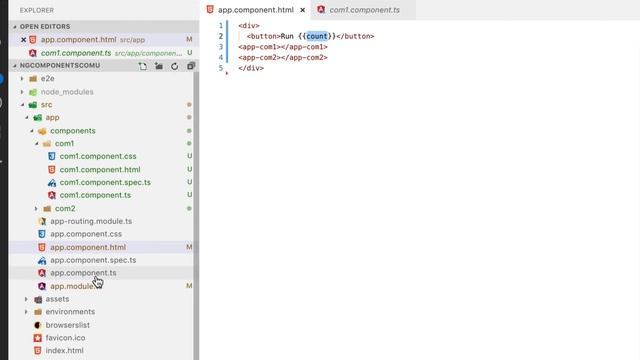Open com1.component.spec.ts file
This screenshot has height=360, width=640.
pyautogui.click(x=105, y=182)
